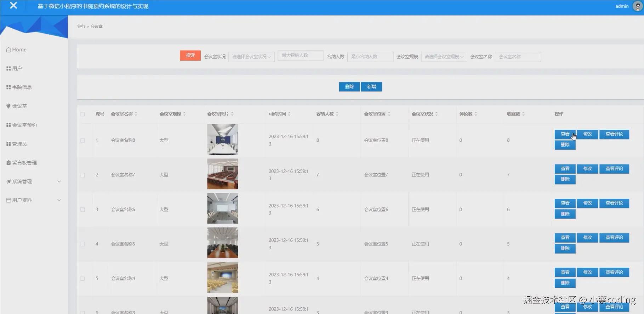The width and height of the screenshot is (644, 314).
Task: Click 删除 in 会议室名称7 row
Action: [565, 180]
